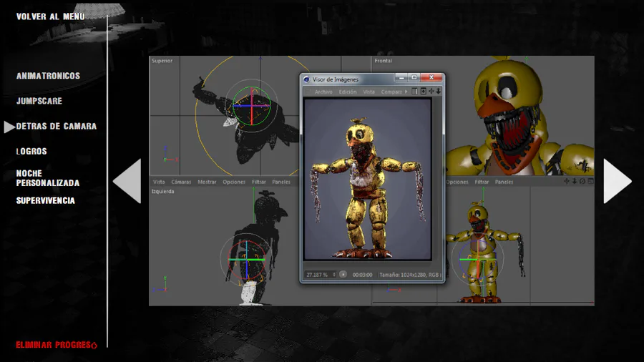Show previous image with left arrow
Image resolution: width=644 pixels, height=362 pixels.
tap(127, 181)
